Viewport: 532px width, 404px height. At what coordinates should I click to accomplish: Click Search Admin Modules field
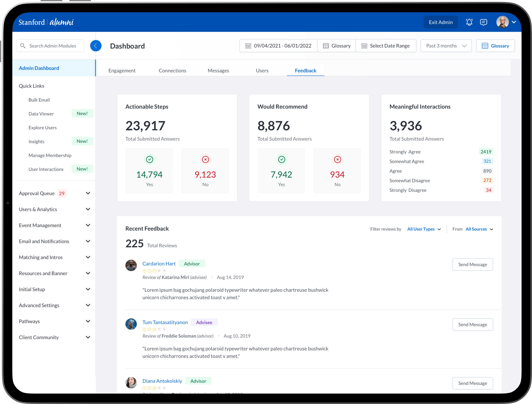click(x=53, y=46)
